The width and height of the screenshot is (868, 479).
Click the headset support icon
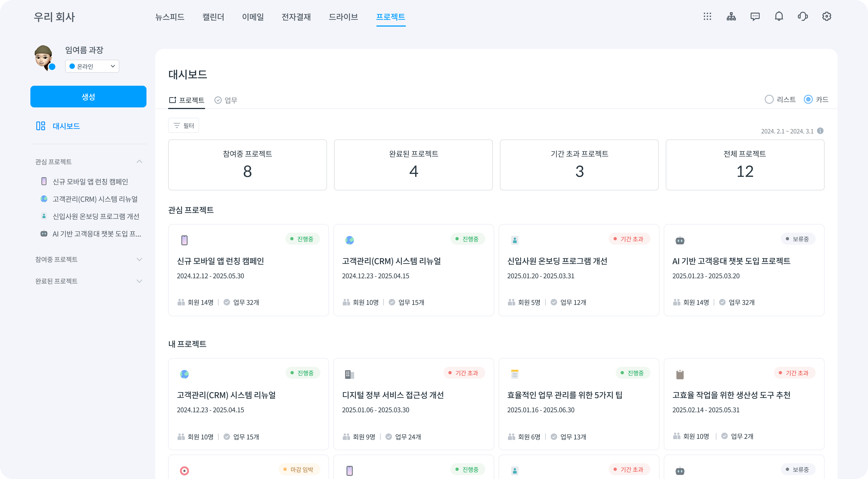tap(803, 17)
